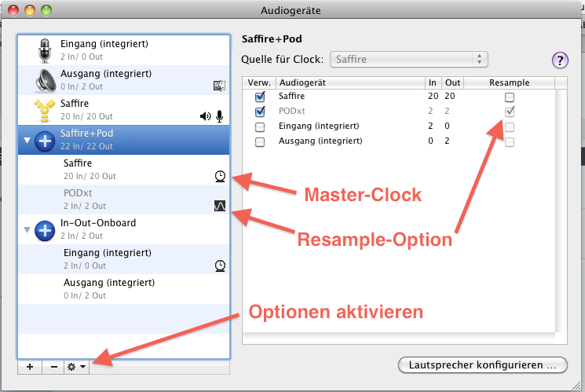Collapse the Saffire+Pod aggregate device
Screen dimensions: 585x392
coord(28,140)
